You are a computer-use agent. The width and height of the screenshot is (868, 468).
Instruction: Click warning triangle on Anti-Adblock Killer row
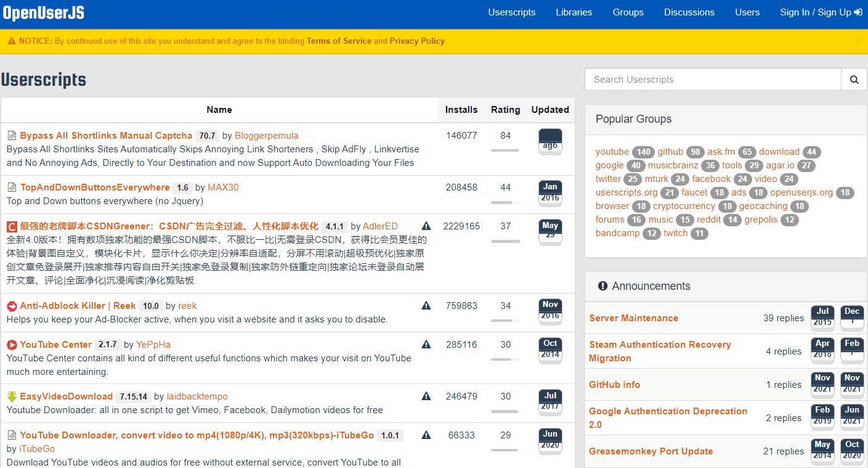[x=426, y=306]
